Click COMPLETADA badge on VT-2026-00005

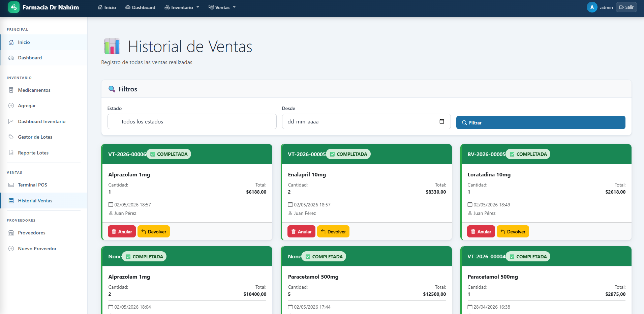coord(348,154)
